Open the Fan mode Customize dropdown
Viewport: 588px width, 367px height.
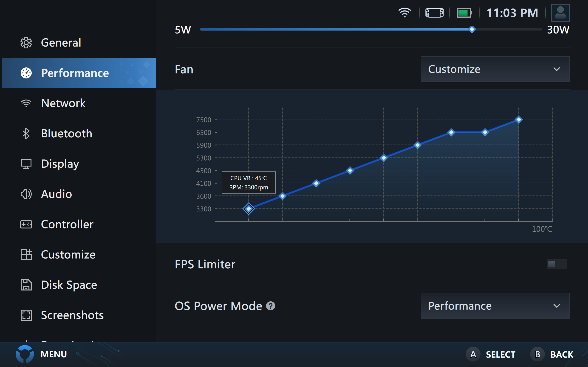click(495, 69)
